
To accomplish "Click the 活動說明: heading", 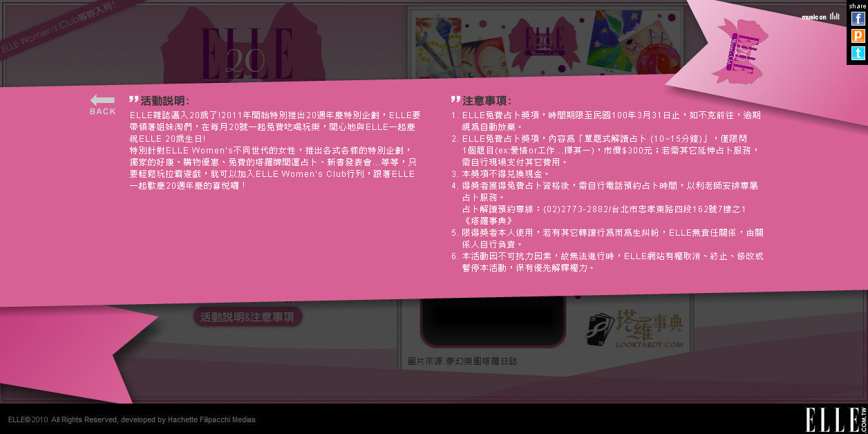I will pyautogui.click(x=164, y=101).
